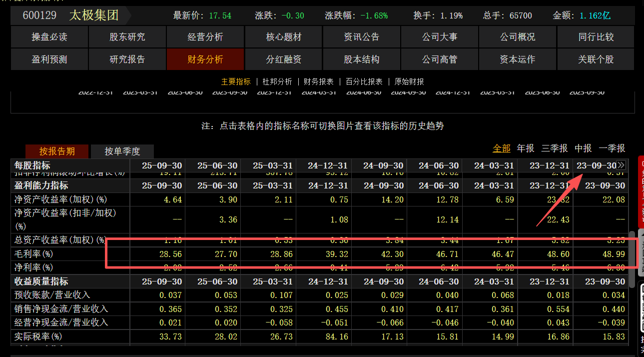Screen dimensions: 644x357
Task: Click 24-12-31 header in the 收益质量指标 row
Action: [328, 281]
